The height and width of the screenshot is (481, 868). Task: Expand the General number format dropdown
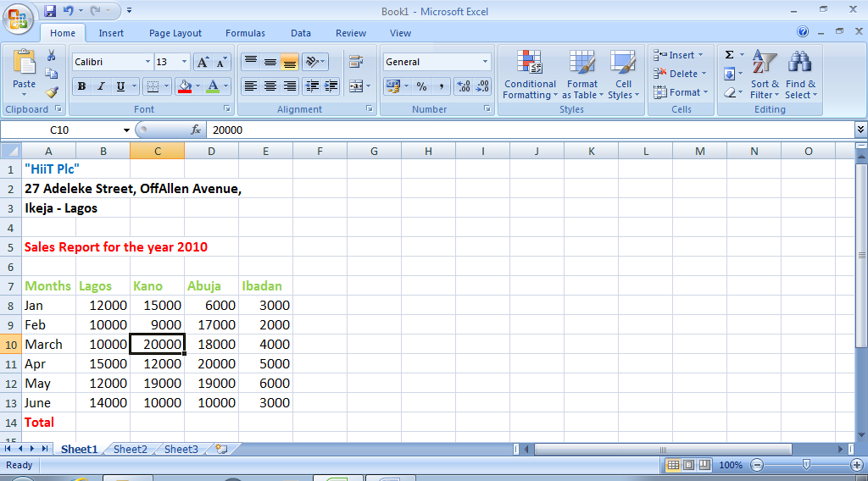pyautogui.click(x=485, y=62)
